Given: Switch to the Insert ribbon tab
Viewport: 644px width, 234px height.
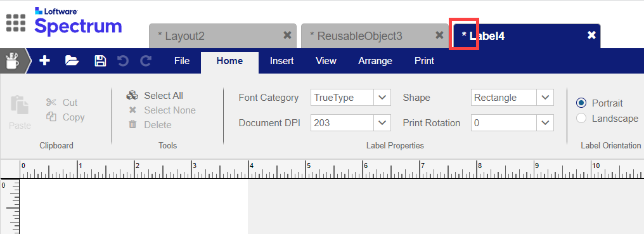Looking at the screenshot, I should [x=281, y=61].
